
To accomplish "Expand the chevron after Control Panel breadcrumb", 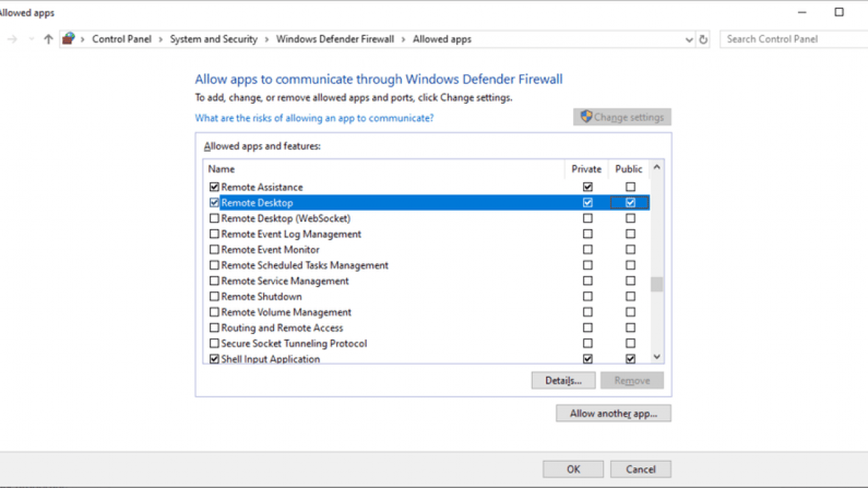I will (161, 39).
